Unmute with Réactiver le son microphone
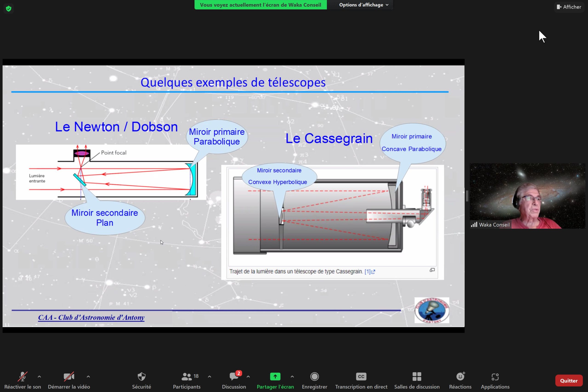Image resolution: width=588 pixels, height=392 pixels. pos(23,380)
